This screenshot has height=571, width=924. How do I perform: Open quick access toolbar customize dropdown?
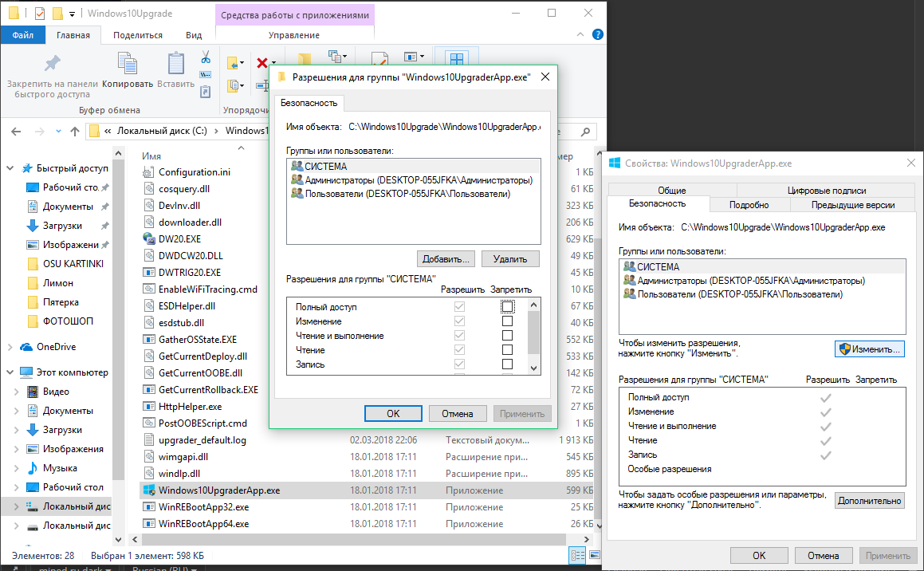click(72, 13)
